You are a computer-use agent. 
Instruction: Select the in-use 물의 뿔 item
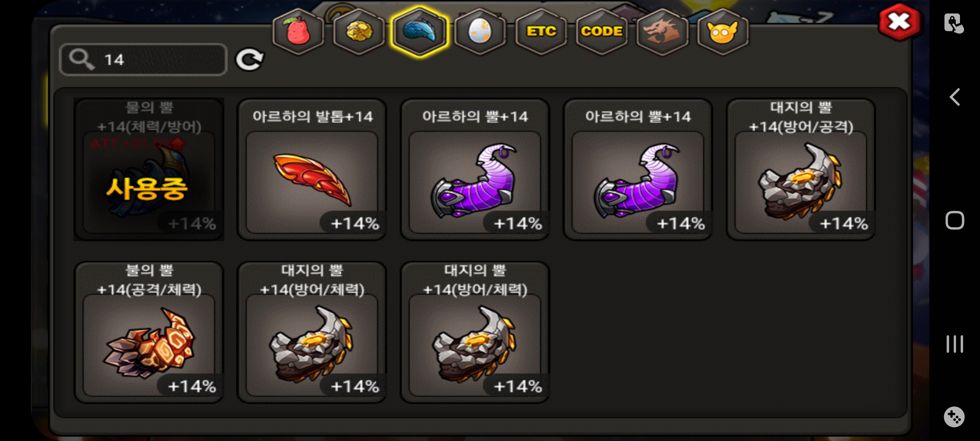(x=149, y=169)
